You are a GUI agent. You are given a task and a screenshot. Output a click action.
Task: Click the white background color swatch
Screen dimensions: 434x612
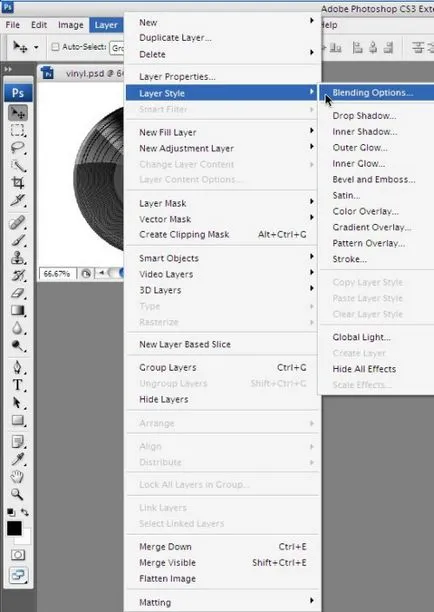tap(25, 539)
